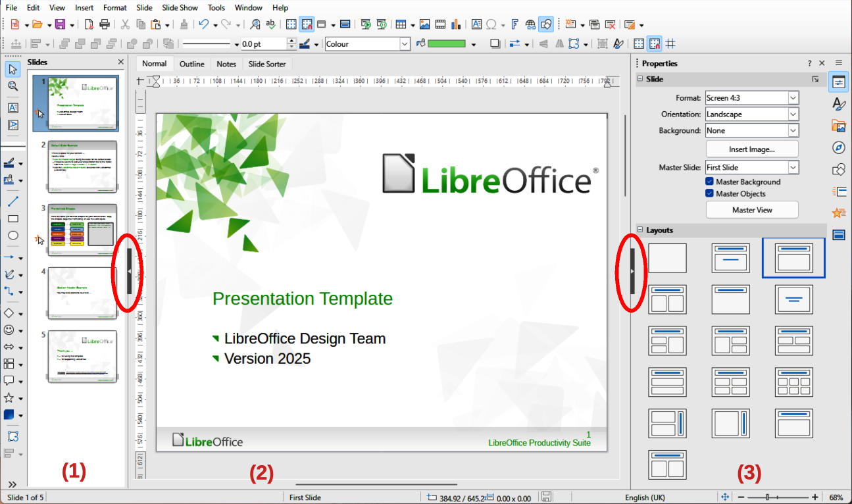Viewport: 852px width, 504px height.
Task: Open the Animation deck in sidebar
Action: 838,213
